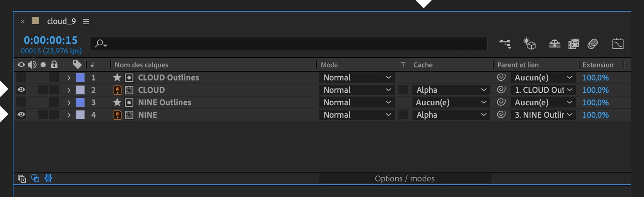Viewport: 644px width, 197px height.
Task: Hide the CLOUD layer
Action: click(x=21, y=90)
